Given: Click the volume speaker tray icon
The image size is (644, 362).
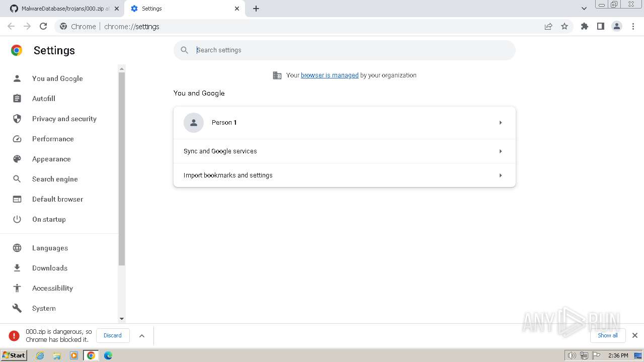Looking at the screenshot, I should (x=572, y=355).
